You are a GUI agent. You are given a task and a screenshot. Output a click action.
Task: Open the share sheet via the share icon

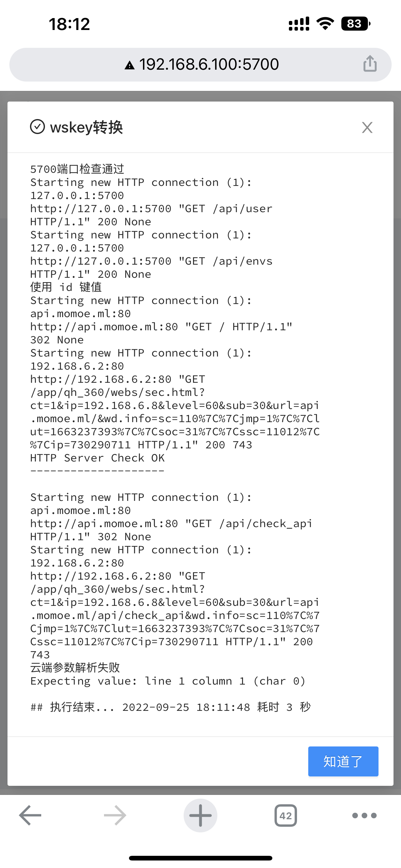point(370,64)
